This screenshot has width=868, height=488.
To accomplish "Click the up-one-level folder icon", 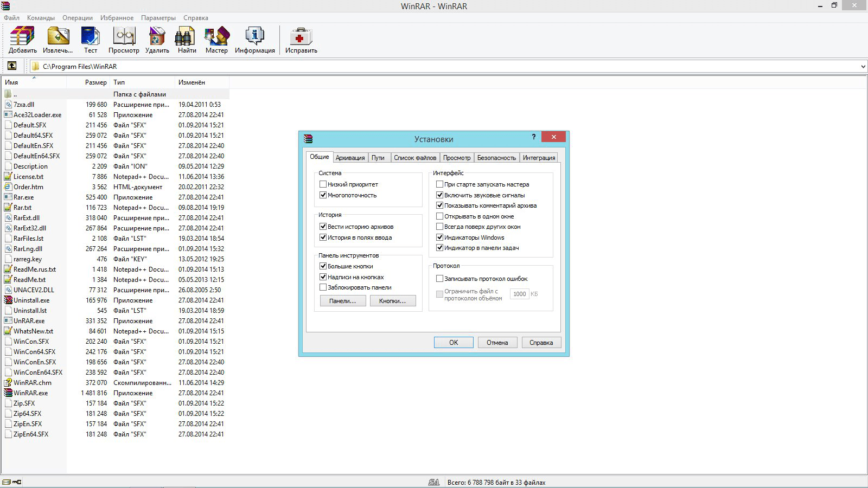I will [x=12, y=66].
